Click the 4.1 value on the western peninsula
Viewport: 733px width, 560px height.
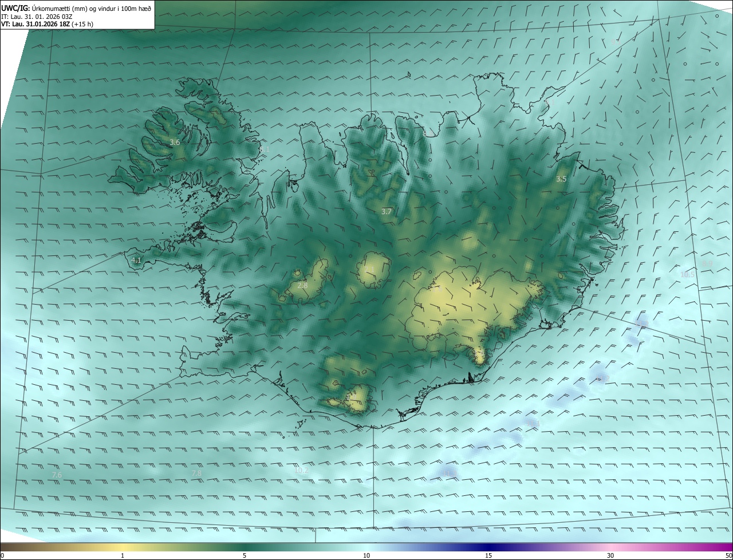[x=136, y=260]
